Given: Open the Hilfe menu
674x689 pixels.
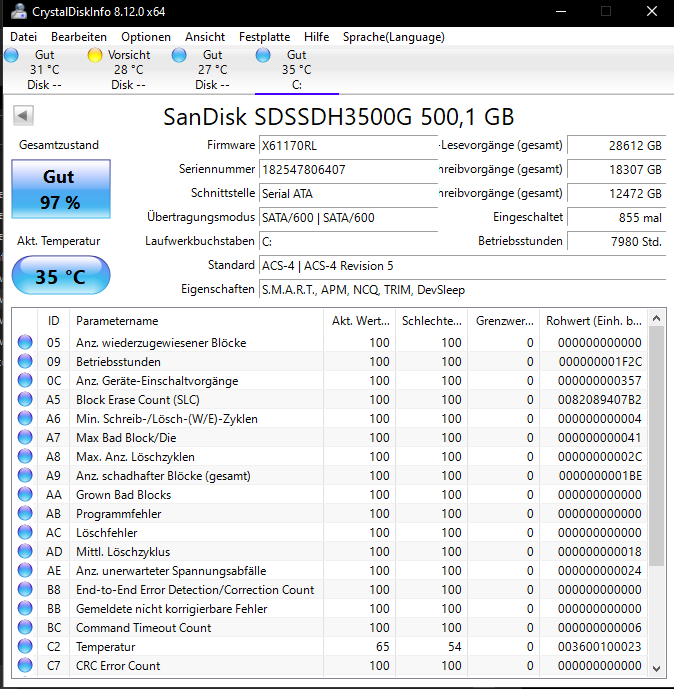Looking at the screenshot, I should [x=316, y=37].
